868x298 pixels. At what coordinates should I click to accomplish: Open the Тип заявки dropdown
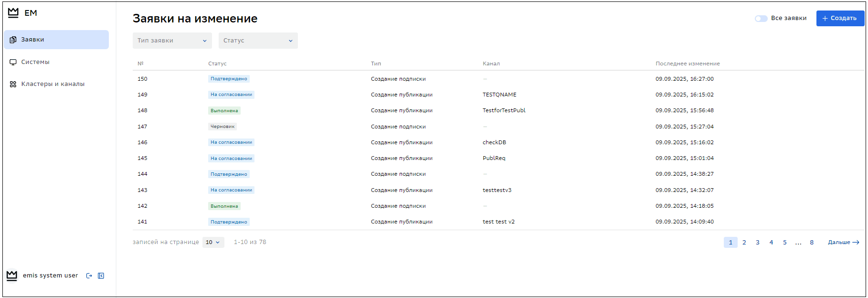tap(172, 41)
